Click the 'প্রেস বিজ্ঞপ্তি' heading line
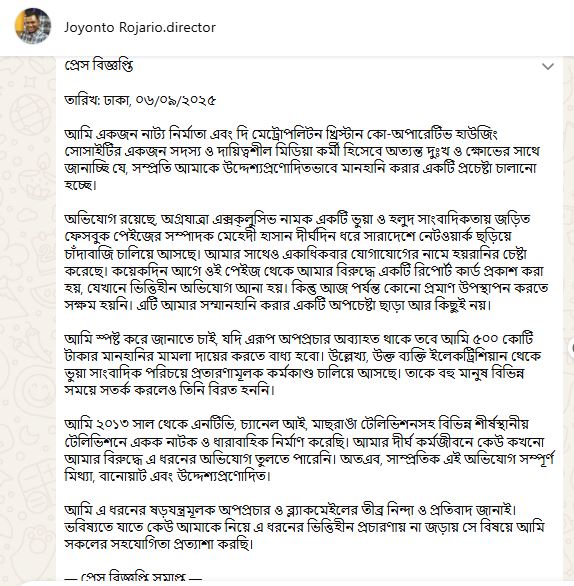The height and width of the screenshot is (586, 574). (99, 65)
